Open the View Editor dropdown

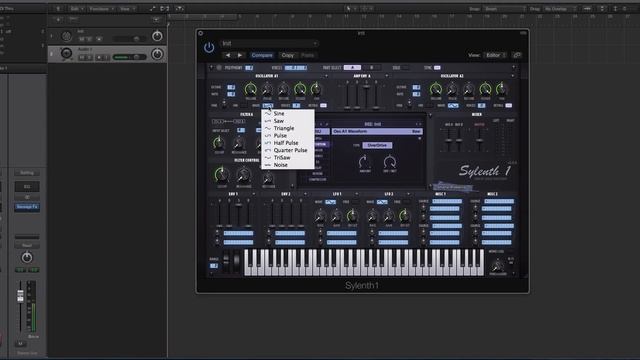pos(496,55)
